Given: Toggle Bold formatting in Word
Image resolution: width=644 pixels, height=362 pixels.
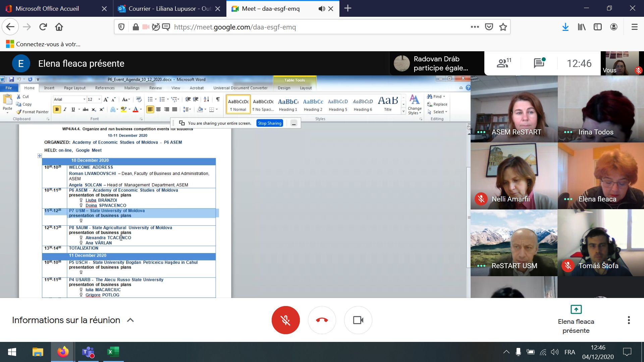Looking at the screenshot, I should tap(57, 109).
